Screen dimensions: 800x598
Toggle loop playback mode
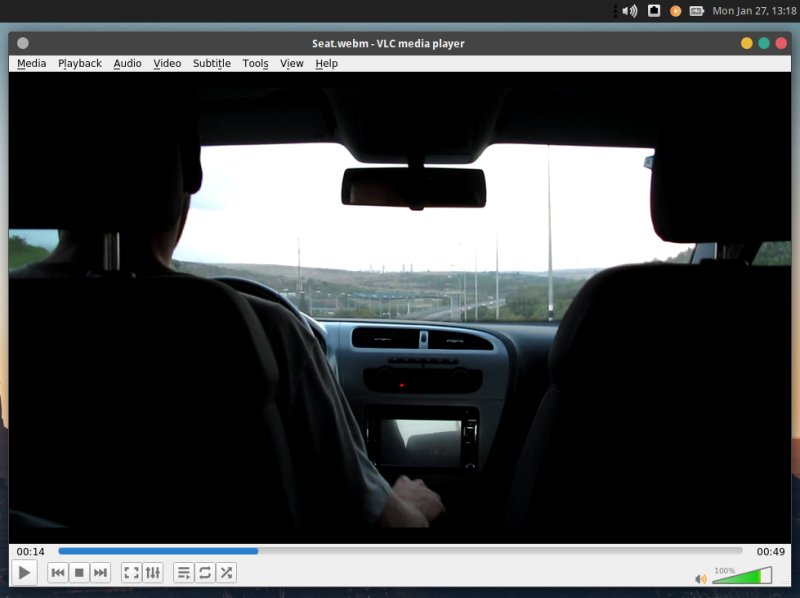pos(204,572)
